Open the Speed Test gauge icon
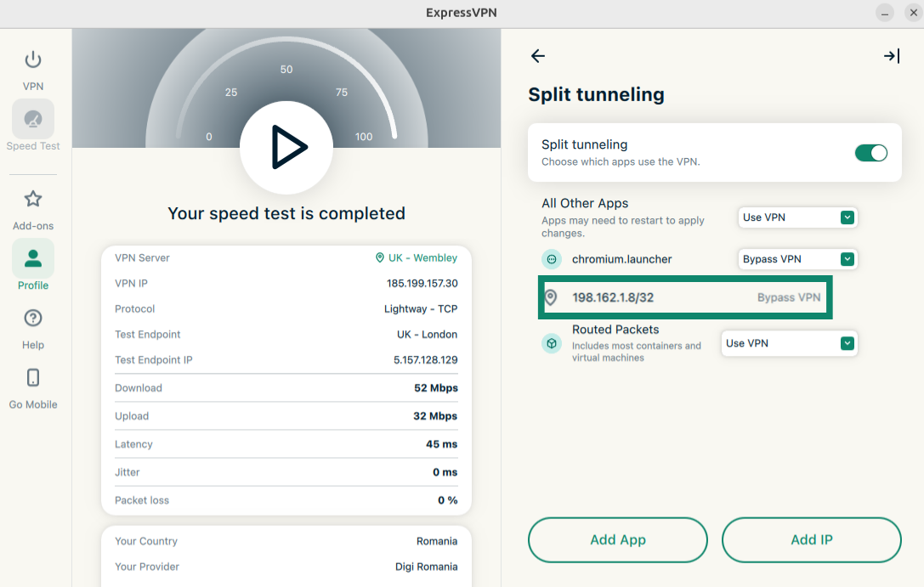924x587 pixels. [33, 120]
